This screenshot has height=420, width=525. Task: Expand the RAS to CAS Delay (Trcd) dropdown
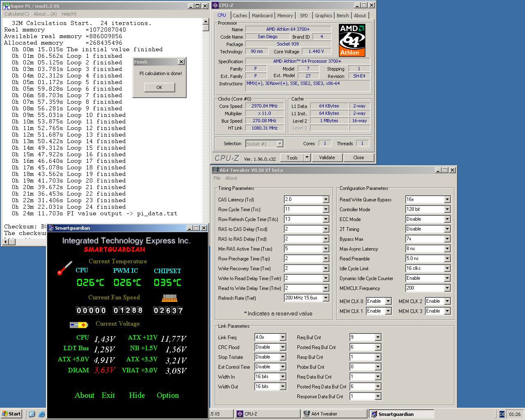pos(326,229)
